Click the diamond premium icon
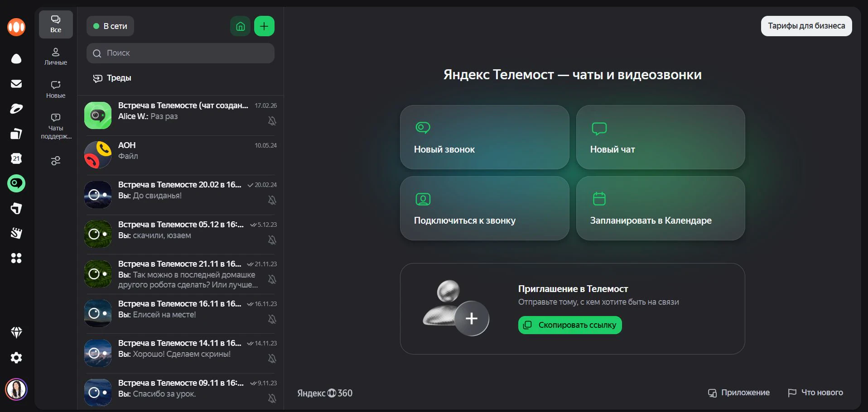This screenshot has width=868, height=412. [16, 332]
